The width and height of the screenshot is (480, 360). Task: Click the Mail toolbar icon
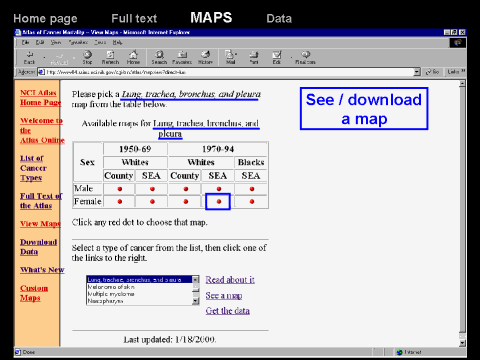(231, 57)
